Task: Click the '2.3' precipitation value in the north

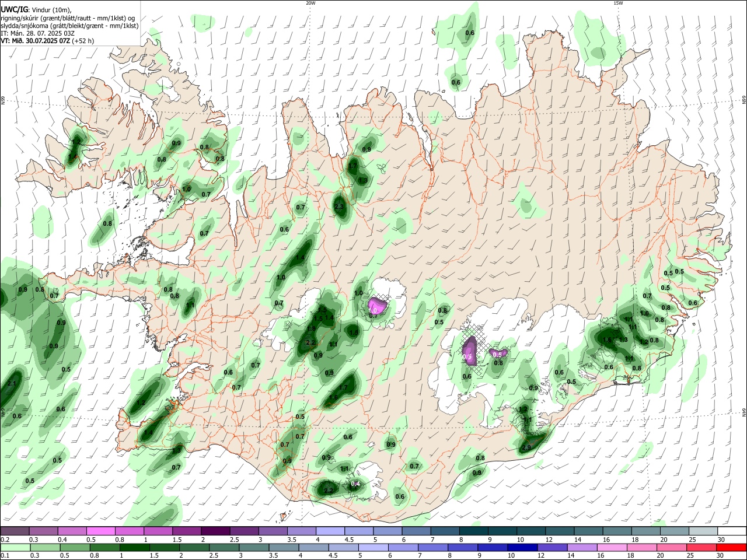Action: click(x=339, y=206)
